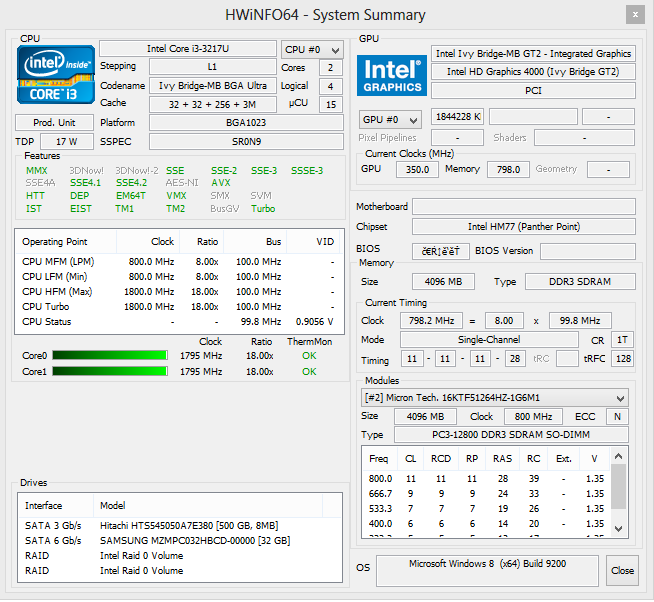This screenshot has height=602, width=654.
Task: Select the 666.7 frequency timing row
Action: 486,494
